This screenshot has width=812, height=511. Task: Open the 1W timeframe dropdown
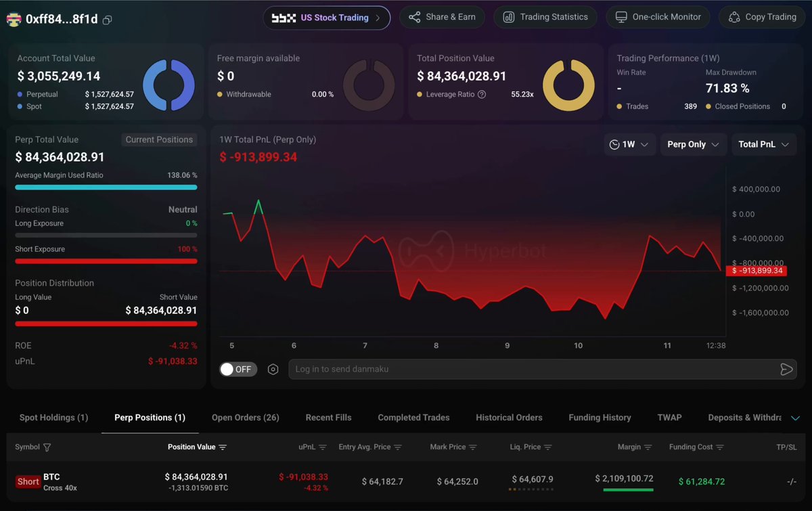click(x=629, y=144)
